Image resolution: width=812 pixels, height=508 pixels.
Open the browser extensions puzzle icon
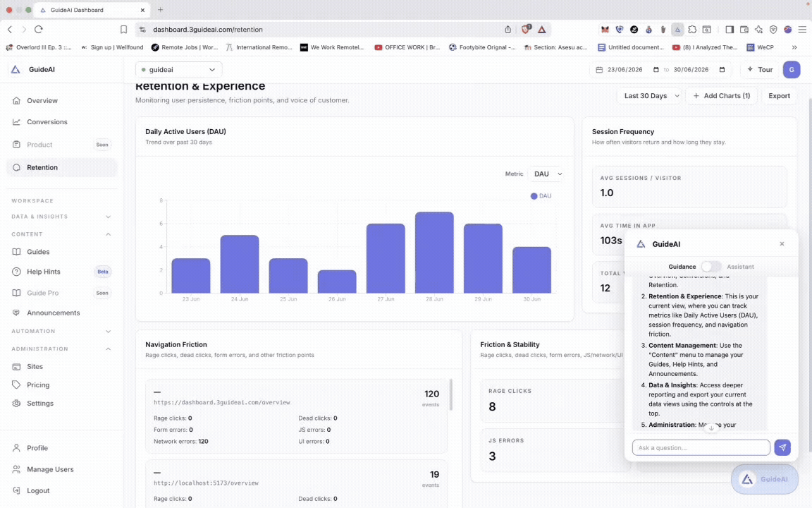pyautogui.click(x=692, y=30)
